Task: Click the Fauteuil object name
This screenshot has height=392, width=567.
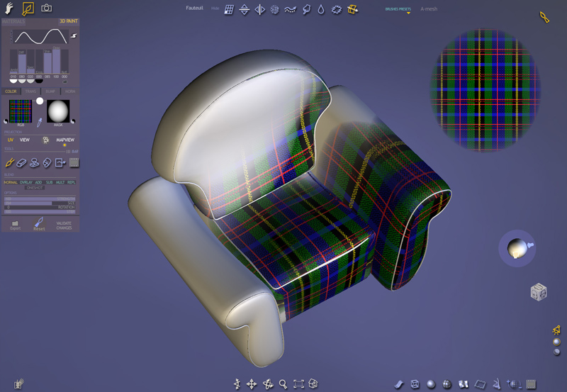Action: (x=194, y=8)
